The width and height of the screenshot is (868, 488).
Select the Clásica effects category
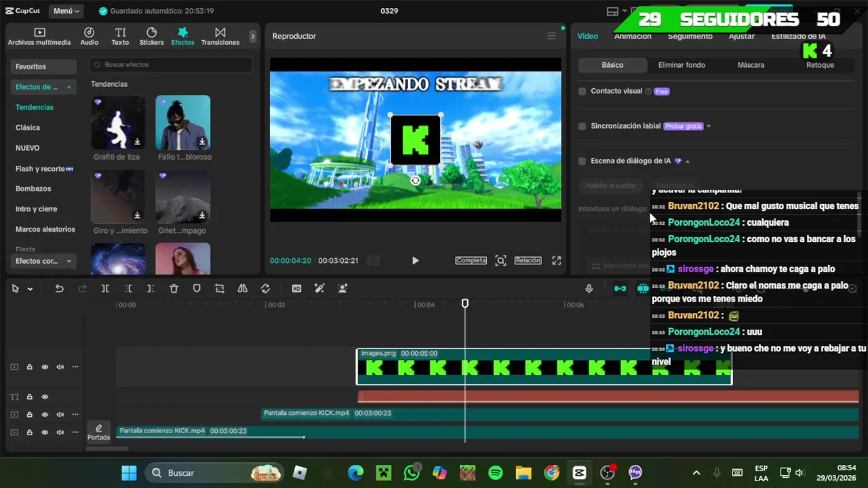(28, 127)
